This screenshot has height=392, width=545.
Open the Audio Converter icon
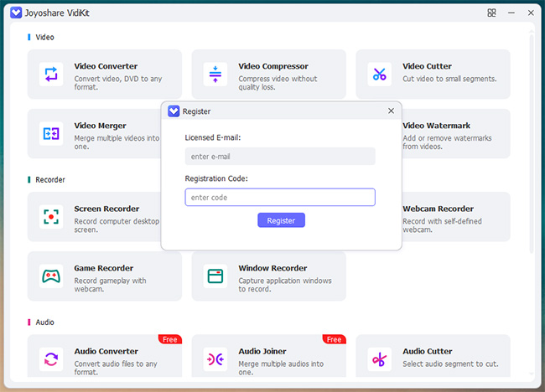[51, 359]
